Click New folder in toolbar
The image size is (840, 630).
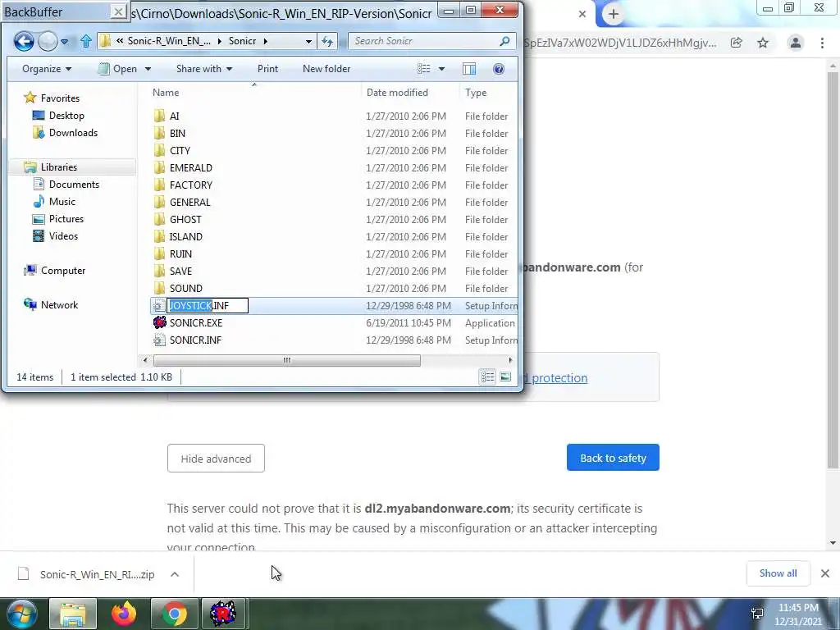click(x=326, y=69)
